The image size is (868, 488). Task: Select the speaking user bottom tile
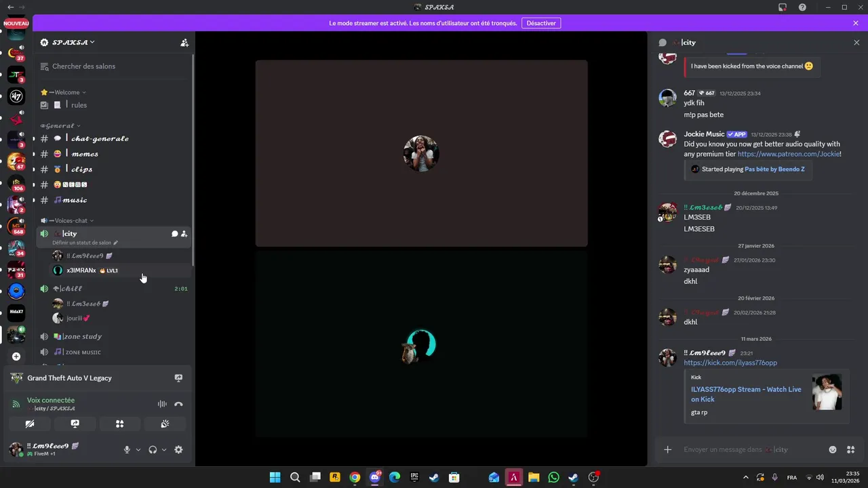[x=421, y=345]
